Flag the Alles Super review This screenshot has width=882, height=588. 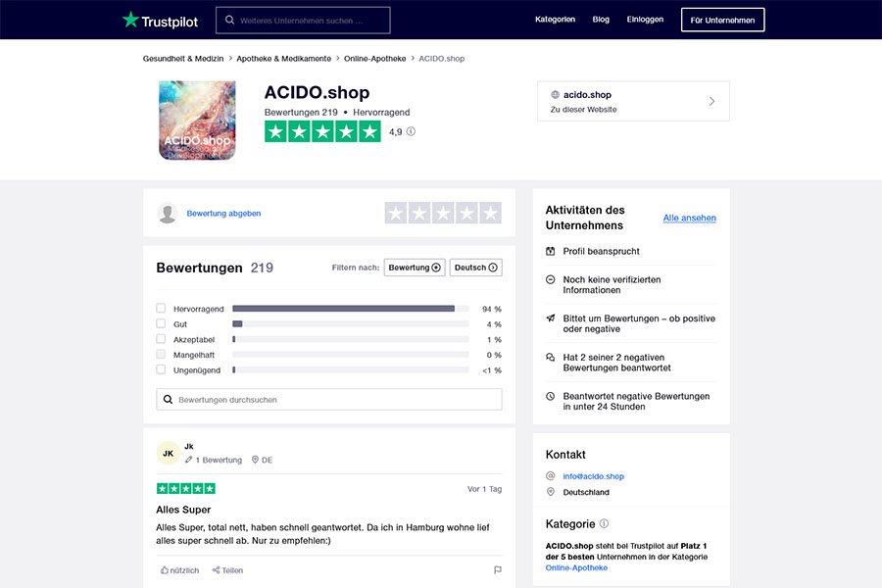pos(498,570)
